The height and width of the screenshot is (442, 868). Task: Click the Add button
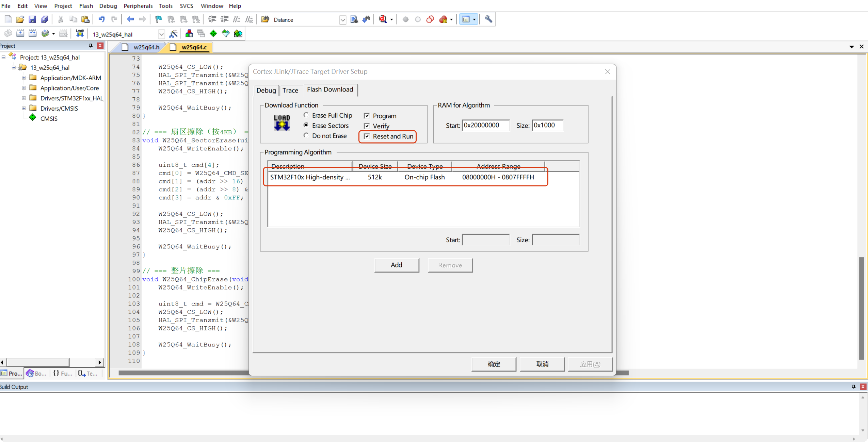pyautogui.click(x=396, y=265)
